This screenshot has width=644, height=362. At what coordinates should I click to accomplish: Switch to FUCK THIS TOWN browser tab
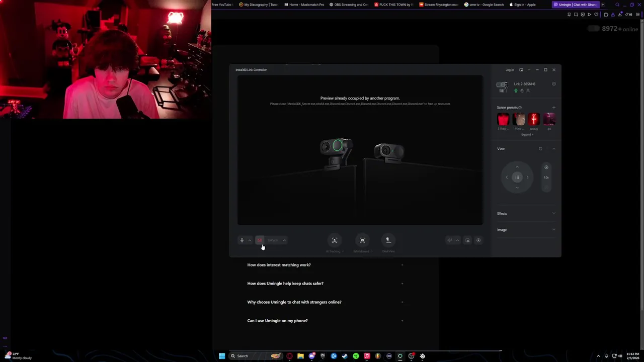pos(394,5)
